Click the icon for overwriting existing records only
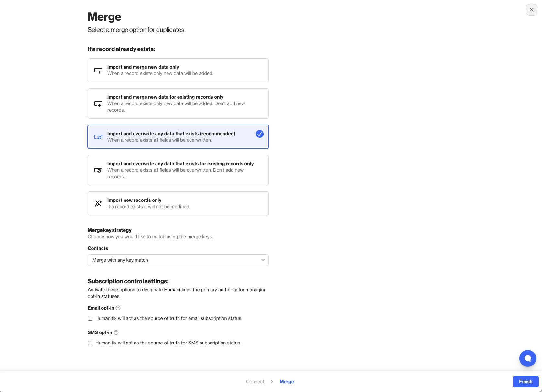542x392 pixels. tap(98, 170)
